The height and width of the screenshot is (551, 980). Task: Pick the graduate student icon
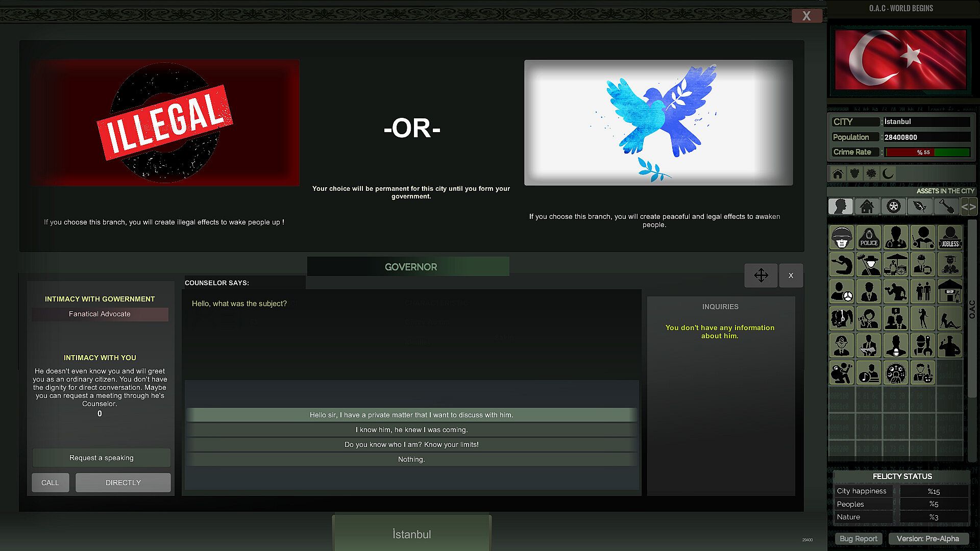949,265
